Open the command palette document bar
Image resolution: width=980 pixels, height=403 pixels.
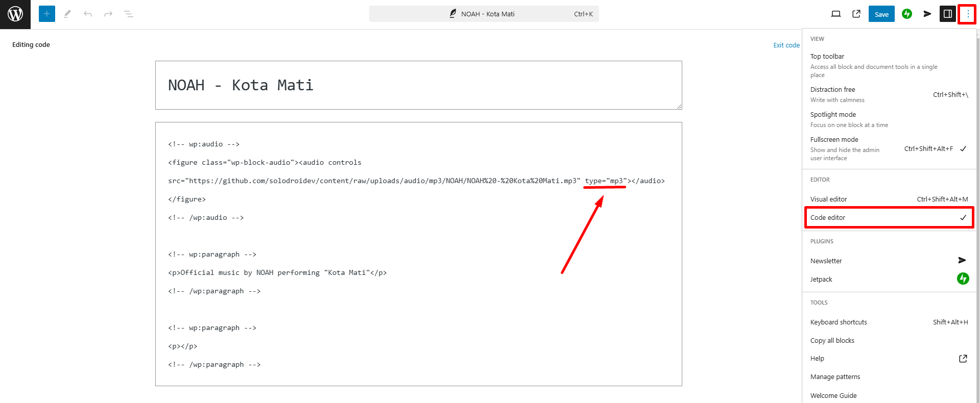tap(484, 14)
